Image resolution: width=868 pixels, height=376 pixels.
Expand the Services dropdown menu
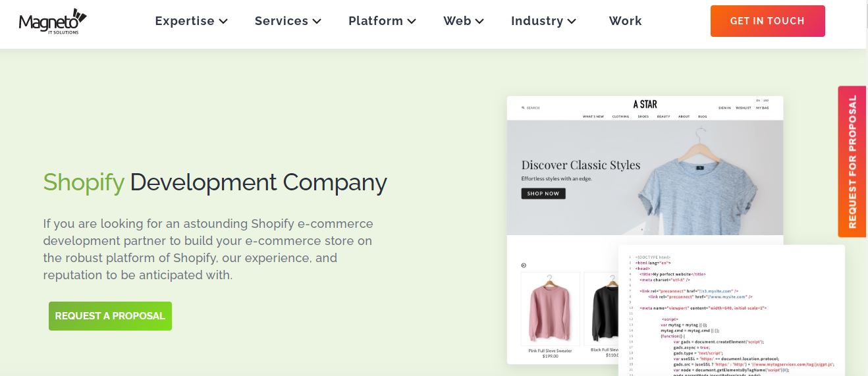(288, 21)
